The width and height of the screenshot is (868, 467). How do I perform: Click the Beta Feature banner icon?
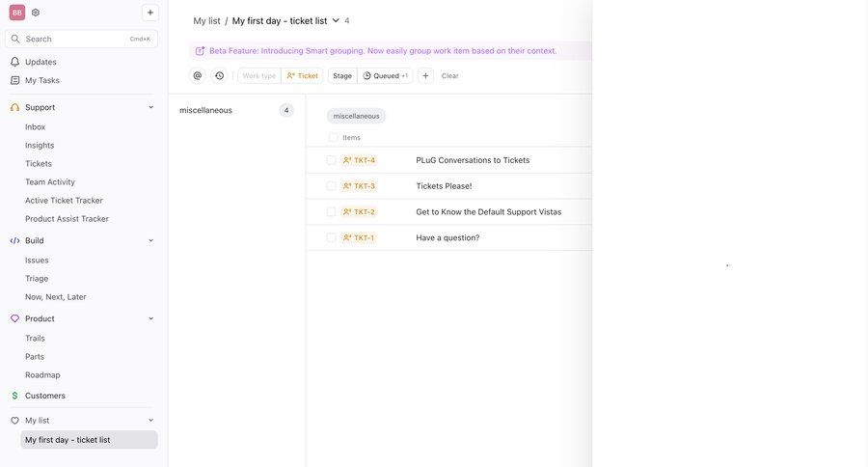pyautogui.click(x=200, y=51)
